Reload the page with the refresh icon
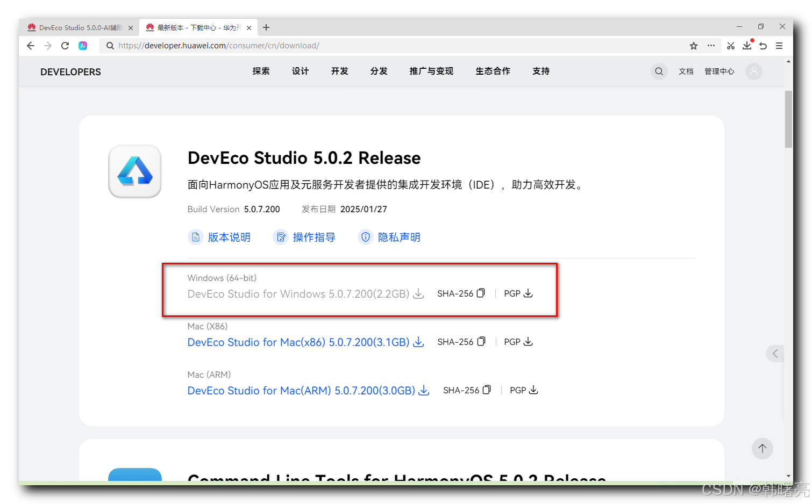 [65, 46]
